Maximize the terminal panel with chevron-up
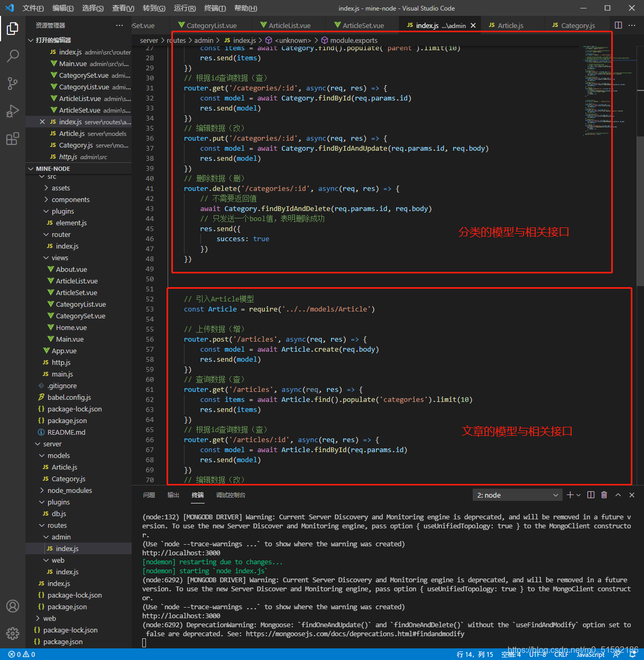The height and width of the screenshot is (660, 644). pyautogui.click(x=618, y=495)
